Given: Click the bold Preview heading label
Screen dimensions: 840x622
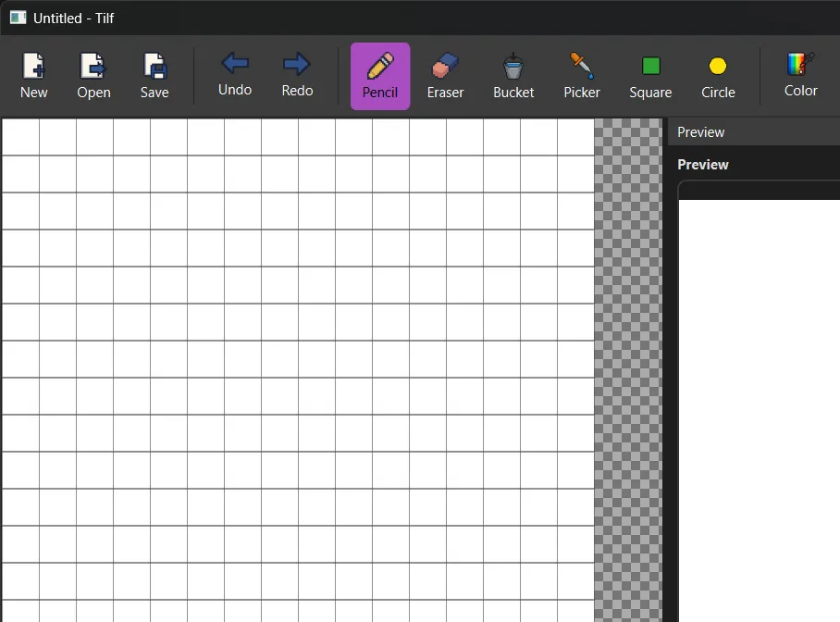Looking at the screenshot, I should click(x=703, y=165).
